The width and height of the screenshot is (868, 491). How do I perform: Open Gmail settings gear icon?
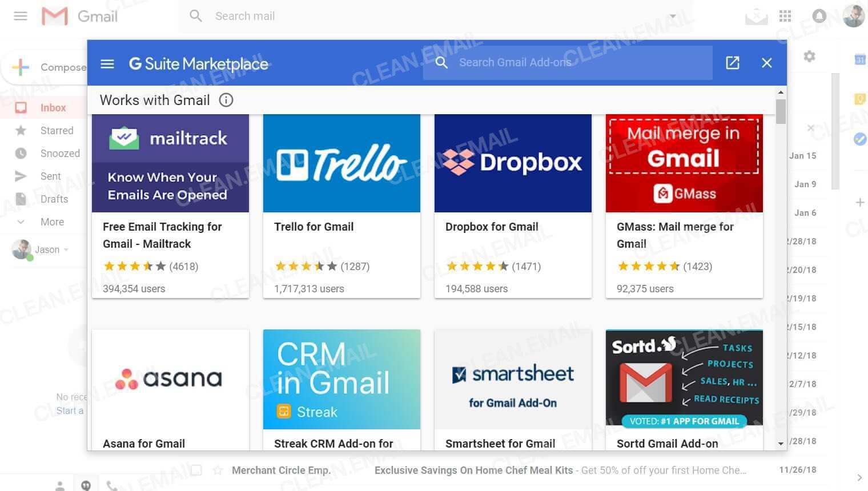pyautogui.click(x=809, y=57)
